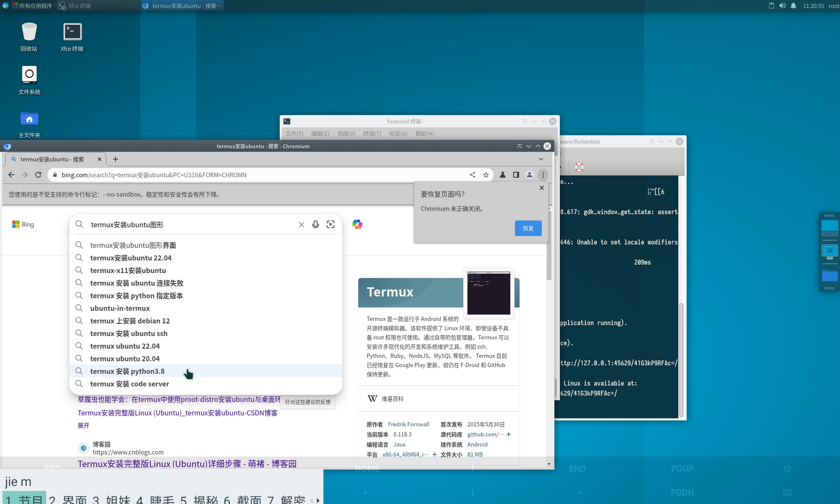Expand the platform list plus sign
The image size is (840, 504).
434,455
